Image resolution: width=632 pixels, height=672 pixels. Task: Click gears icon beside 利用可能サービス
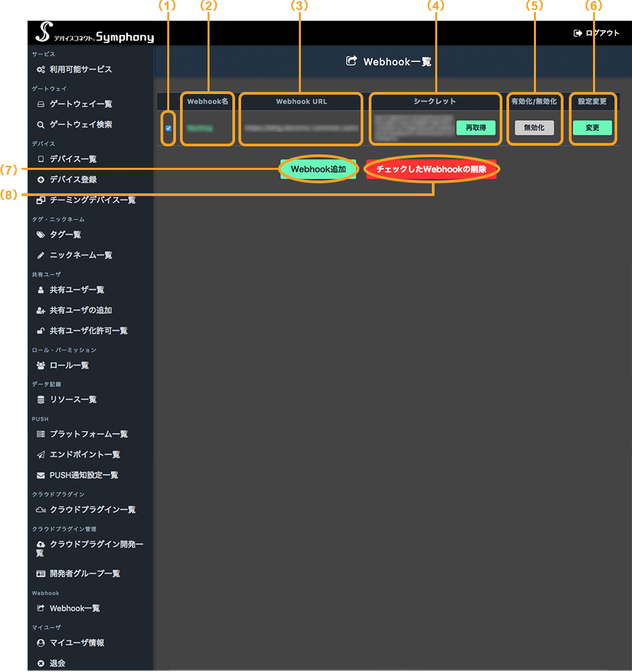point(41,69)
